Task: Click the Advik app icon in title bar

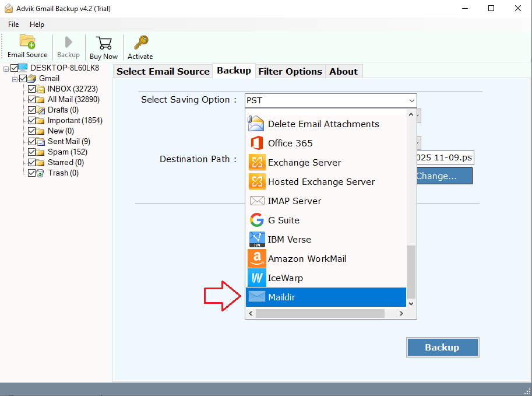Action: (9, 9)
